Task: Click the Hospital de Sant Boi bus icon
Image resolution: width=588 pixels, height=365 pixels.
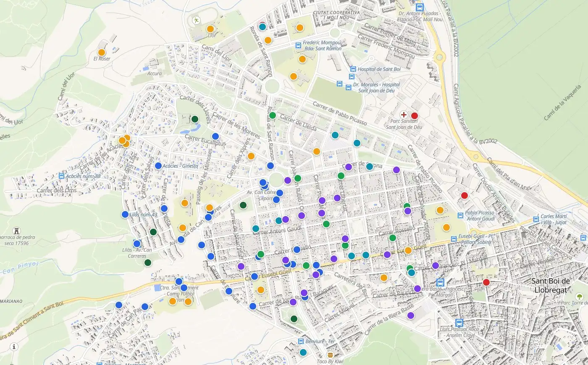Action: [x=353, y=69]
